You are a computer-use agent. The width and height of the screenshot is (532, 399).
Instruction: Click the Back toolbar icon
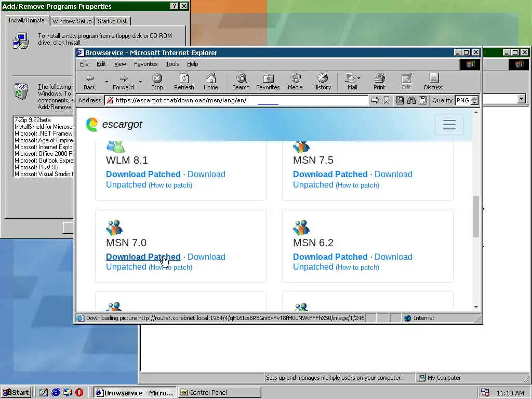tap(89, 82)
